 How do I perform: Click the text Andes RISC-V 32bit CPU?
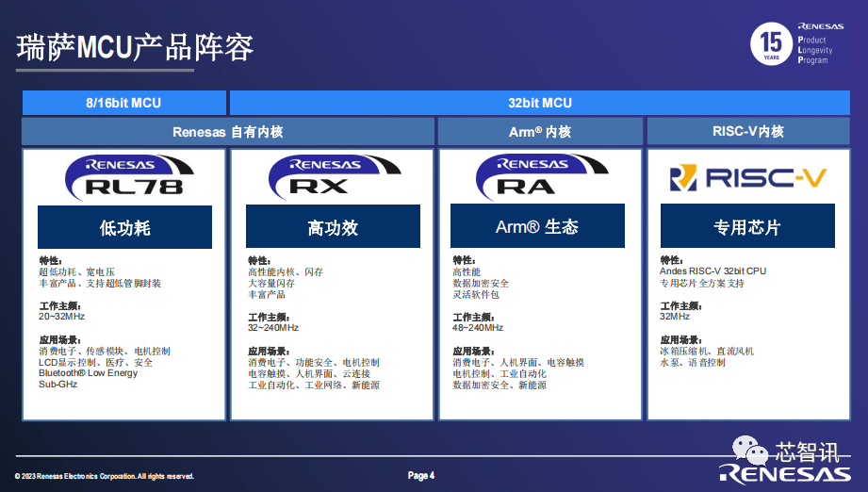pos(713,271)
